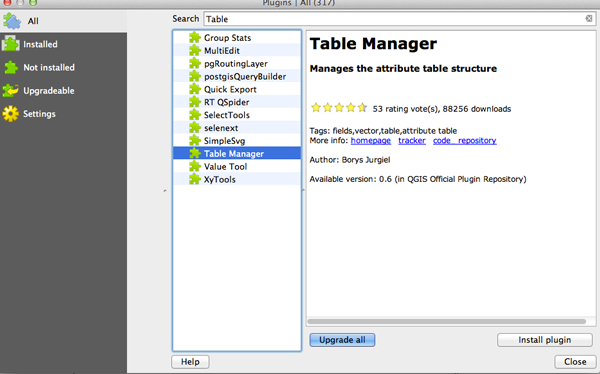600x374 pixels.
Task: Click the Not installed plugin icon
Action: coord(11,67)
